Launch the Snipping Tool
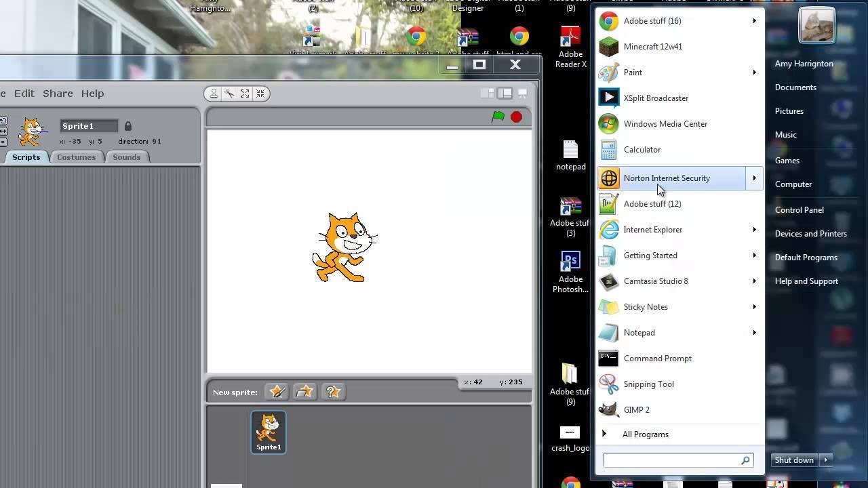Image resolution: width=868 pixels, height=488 pixels. point(680,384)
